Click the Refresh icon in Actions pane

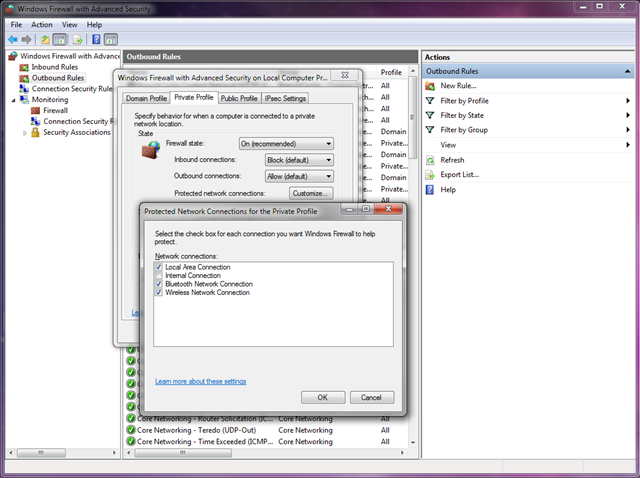(x=430, y=160)
